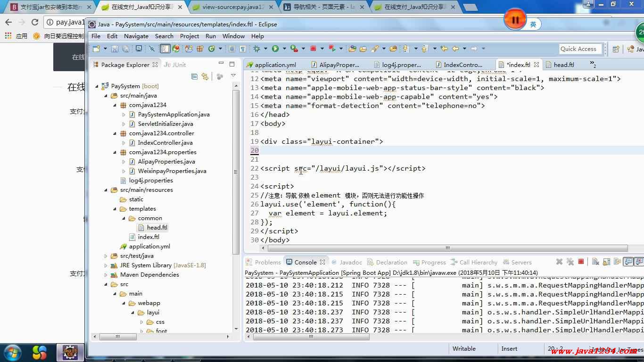The width and height of the screenshot is (644, 362).
Task: Click Link with Editor icon in Package Explorer
Action: [x=205, y=76]
